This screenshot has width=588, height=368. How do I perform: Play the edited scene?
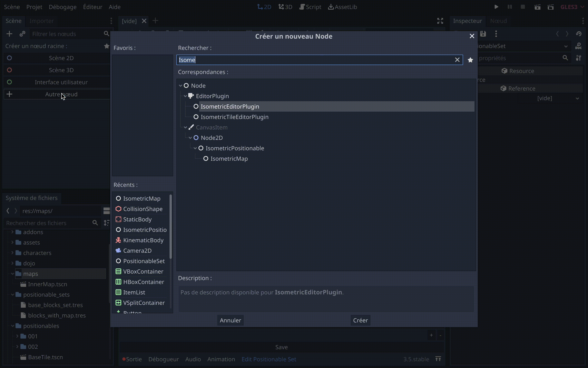pos(537,7)
